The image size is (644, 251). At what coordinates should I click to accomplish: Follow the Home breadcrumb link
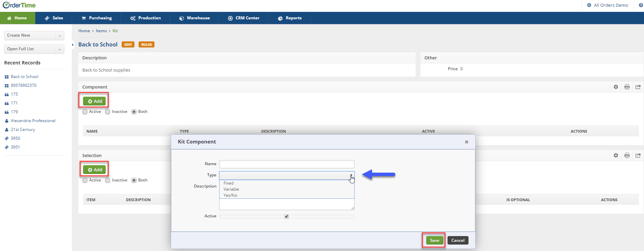click(84, 31)
